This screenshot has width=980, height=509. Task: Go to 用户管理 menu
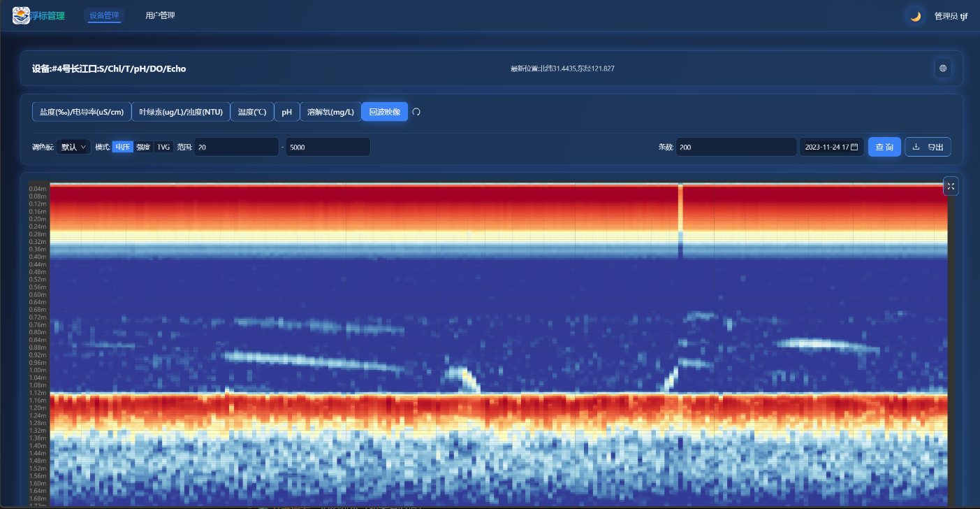click(x=160, y=15)
